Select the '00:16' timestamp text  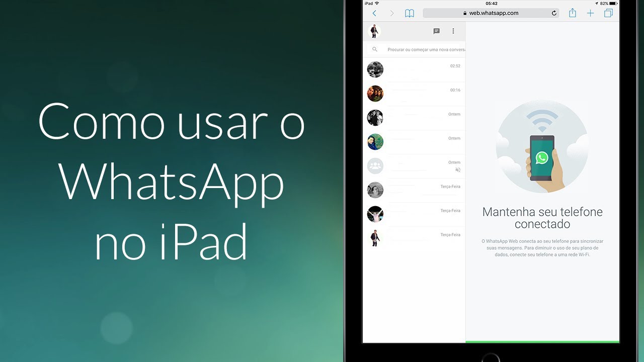(455, 90)
